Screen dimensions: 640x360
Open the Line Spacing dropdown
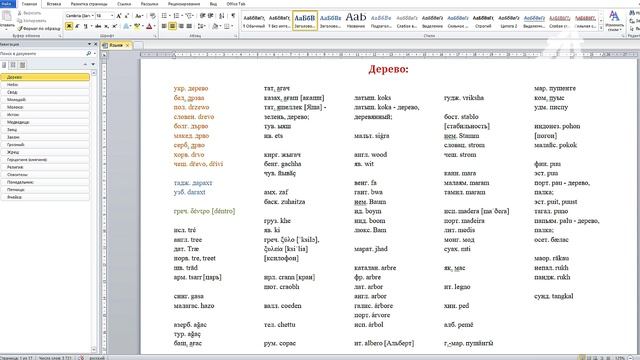click(202, 26)
